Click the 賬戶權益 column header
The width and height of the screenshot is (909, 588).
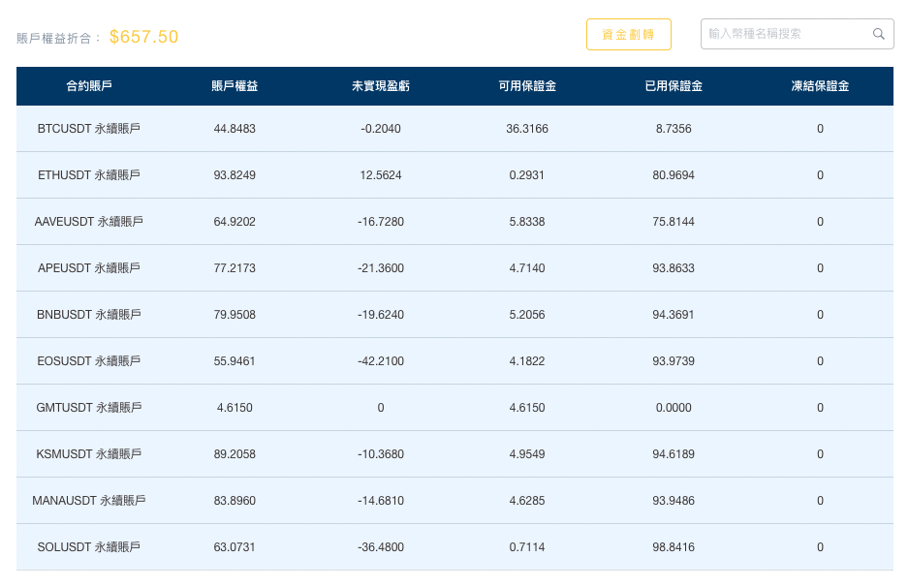pyautogui.click(x=235, y=86)
